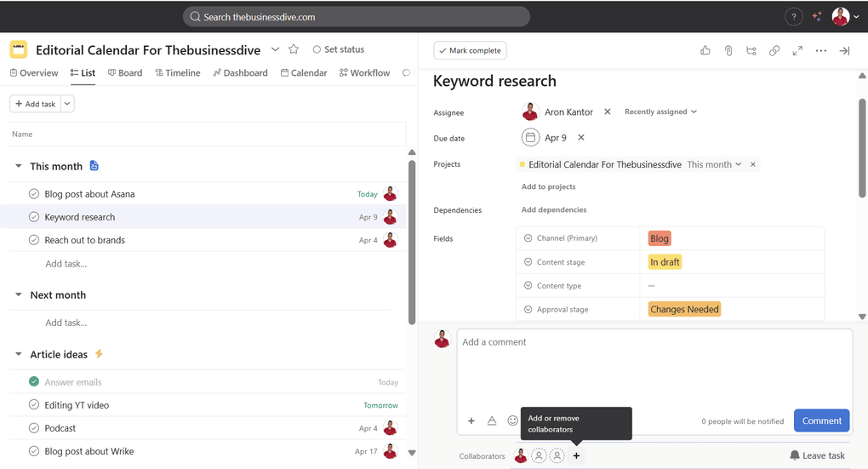Open the due date calendar icon
The height and width of the screenshot is (469, 868).
[530, 137]
